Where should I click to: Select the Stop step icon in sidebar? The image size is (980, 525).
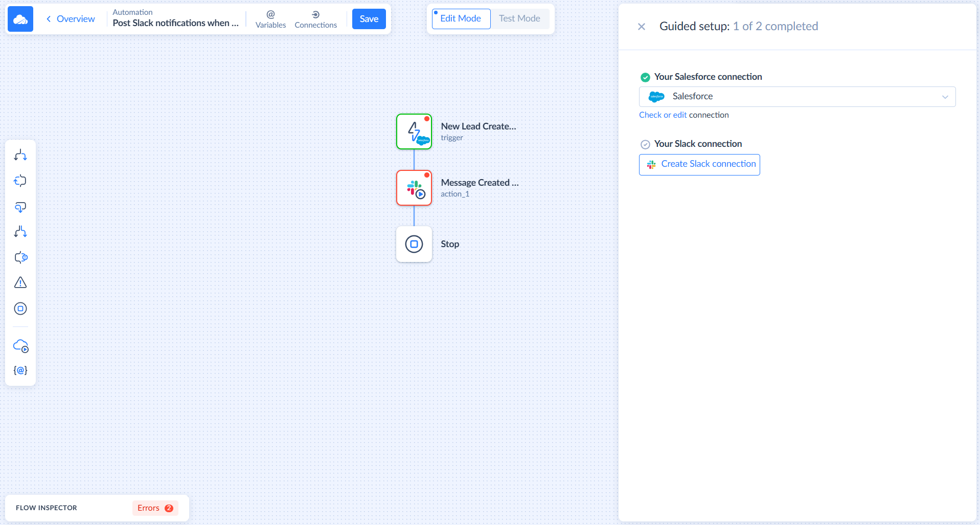20,309
